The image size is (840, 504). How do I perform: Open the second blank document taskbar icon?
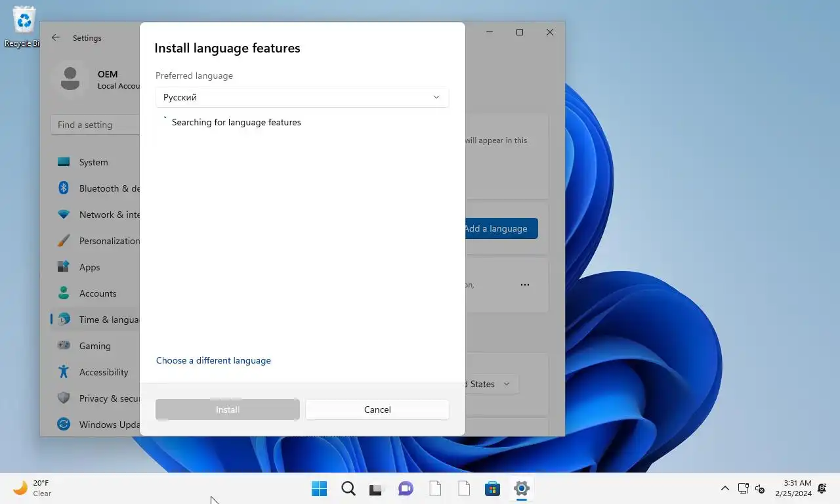pos(464,488)
